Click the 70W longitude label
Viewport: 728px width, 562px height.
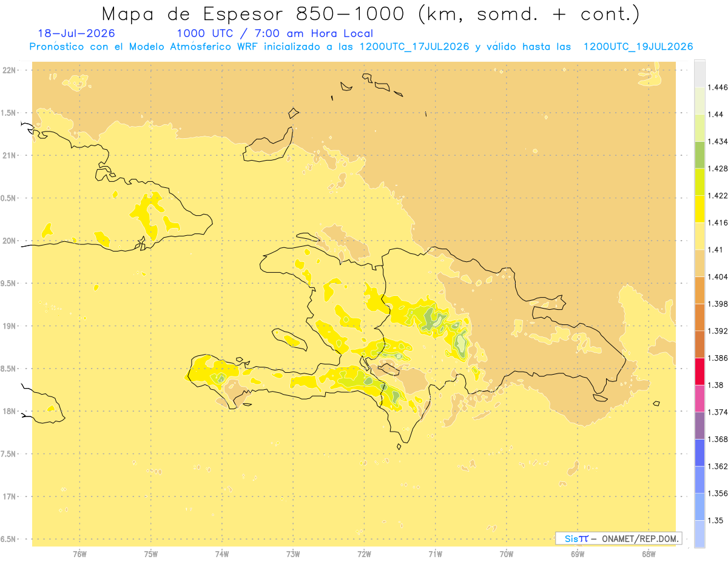[507, 554]
